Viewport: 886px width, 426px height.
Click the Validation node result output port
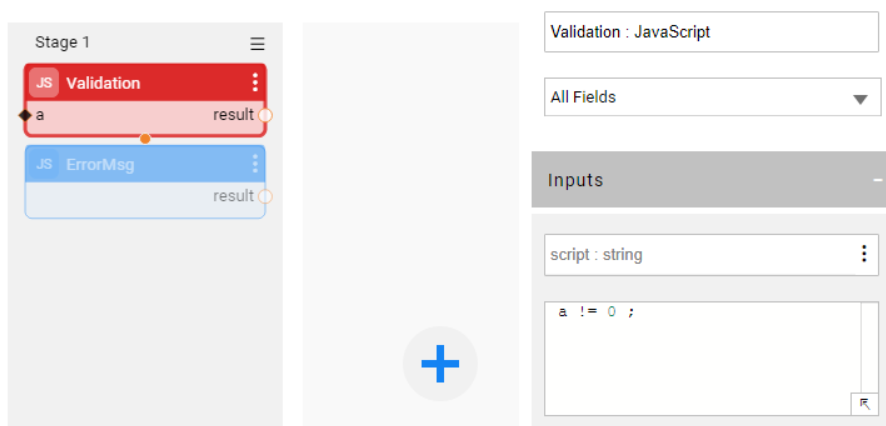[x=265, y=115]
